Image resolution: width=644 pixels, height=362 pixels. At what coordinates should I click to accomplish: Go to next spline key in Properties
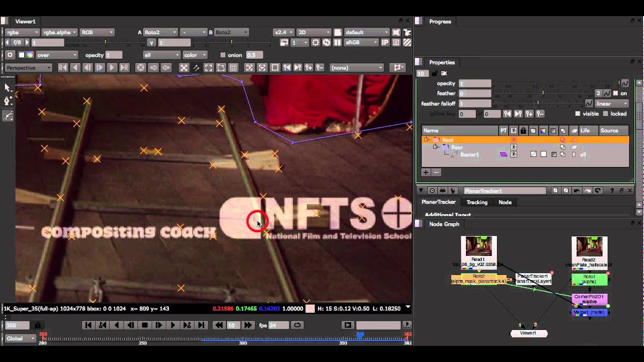coord(518,114)
